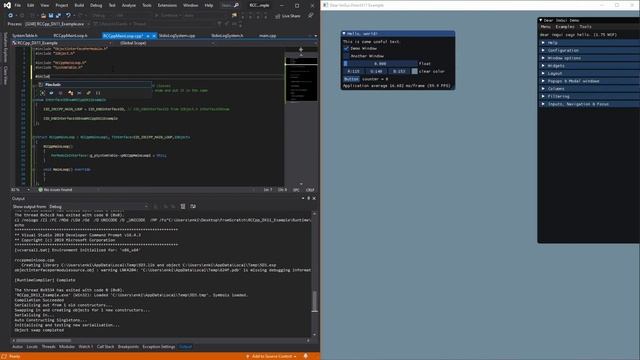Click the send feedback icon in toolbar

(x=311, y=16)
